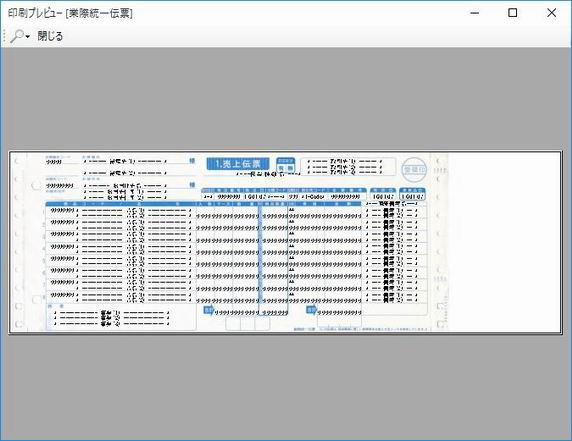
Task: Click the highlighted blue vertical column in table
Action: pos(260,258)
